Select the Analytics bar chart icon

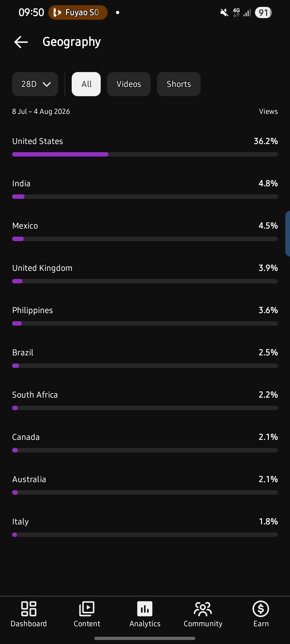click(145, 609)
